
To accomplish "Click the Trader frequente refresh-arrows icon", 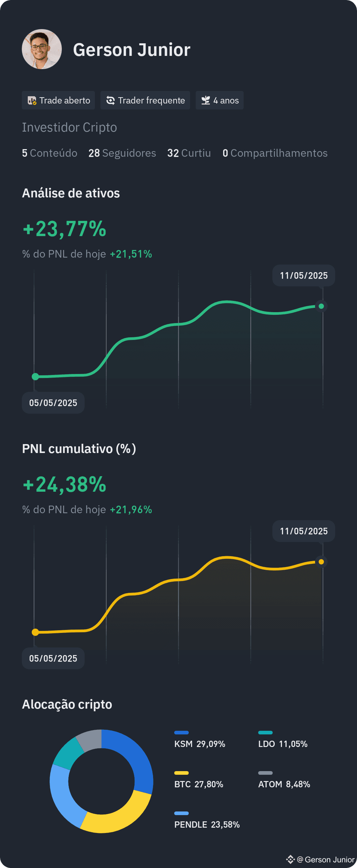I will (x=110, y=101).
